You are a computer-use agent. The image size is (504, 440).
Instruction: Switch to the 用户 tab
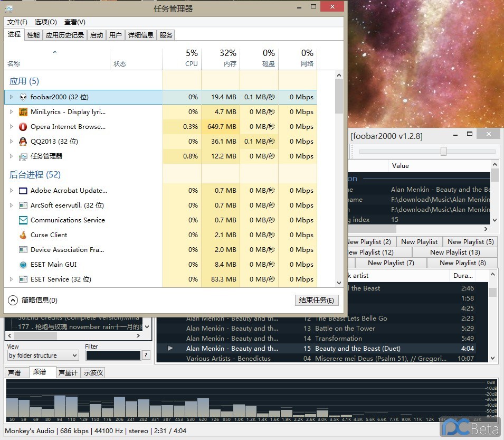(116, 35)
